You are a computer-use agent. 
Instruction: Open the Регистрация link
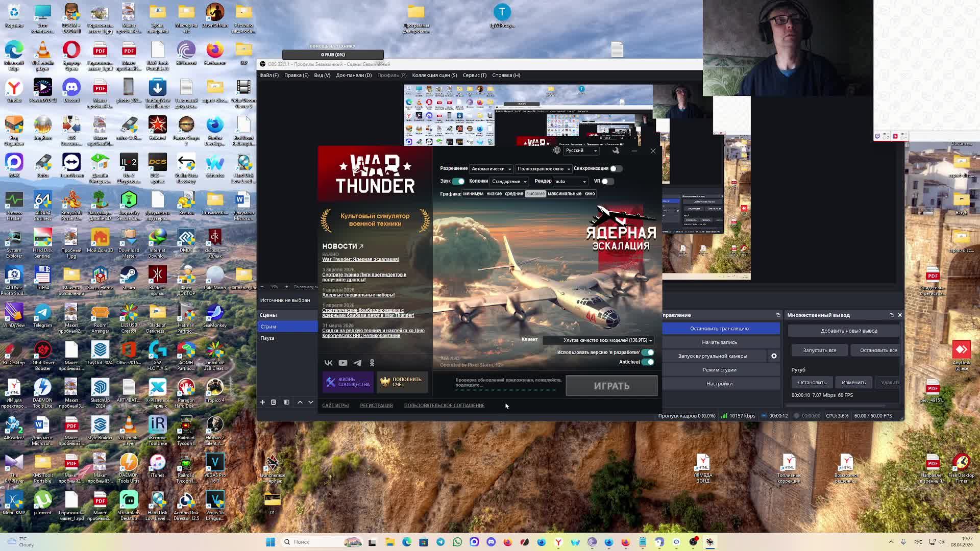point(376,406)
